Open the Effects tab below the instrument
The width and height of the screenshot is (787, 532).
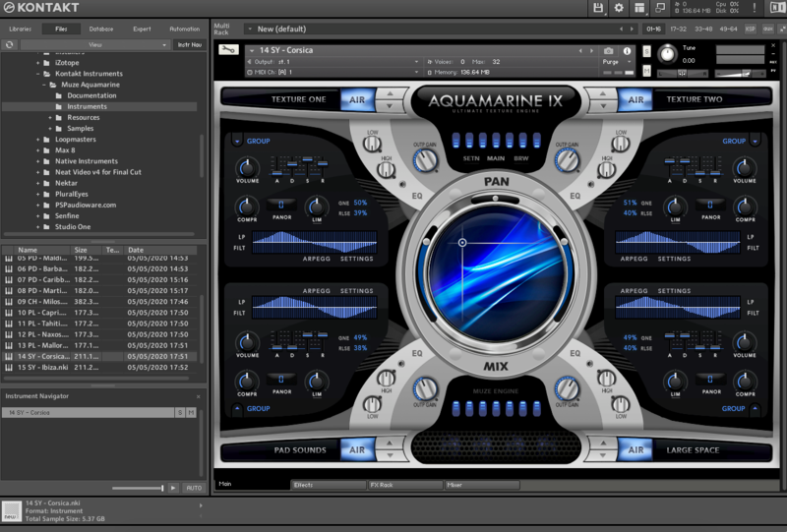click(329, 484)
